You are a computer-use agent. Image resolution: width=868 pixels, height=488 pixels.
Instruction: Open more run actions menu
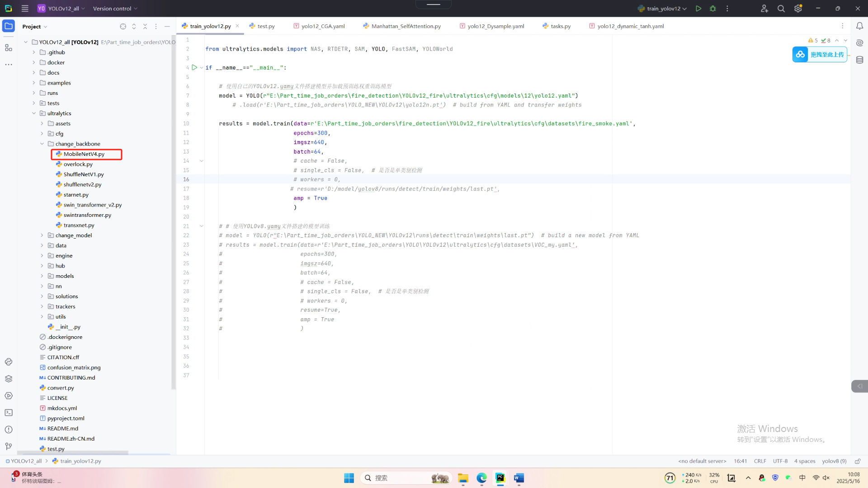[727, 9]
